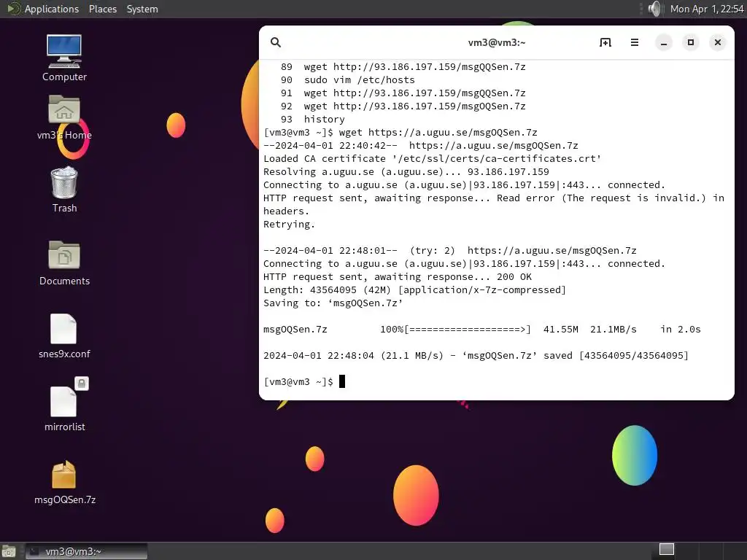The width and height of the screenshot is (747, 560).
Task: Maximize the terminal window
Action: pos(690,42)
